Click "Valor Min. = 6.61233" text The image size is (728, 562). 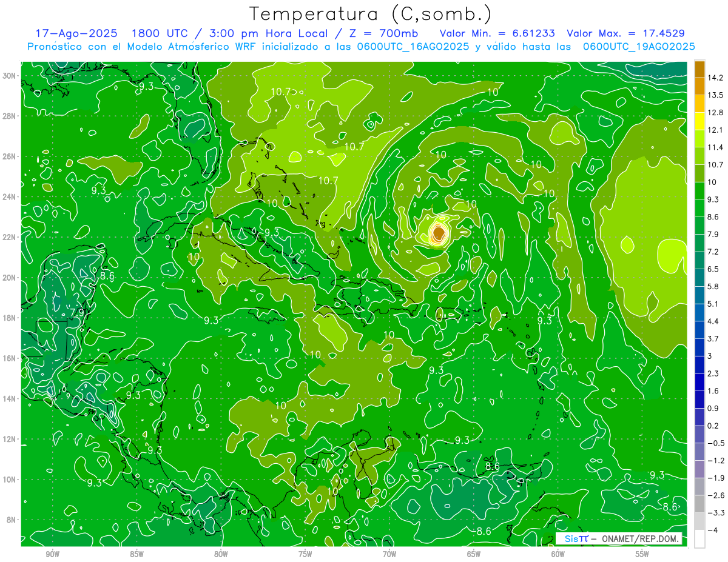click(497, 33)
